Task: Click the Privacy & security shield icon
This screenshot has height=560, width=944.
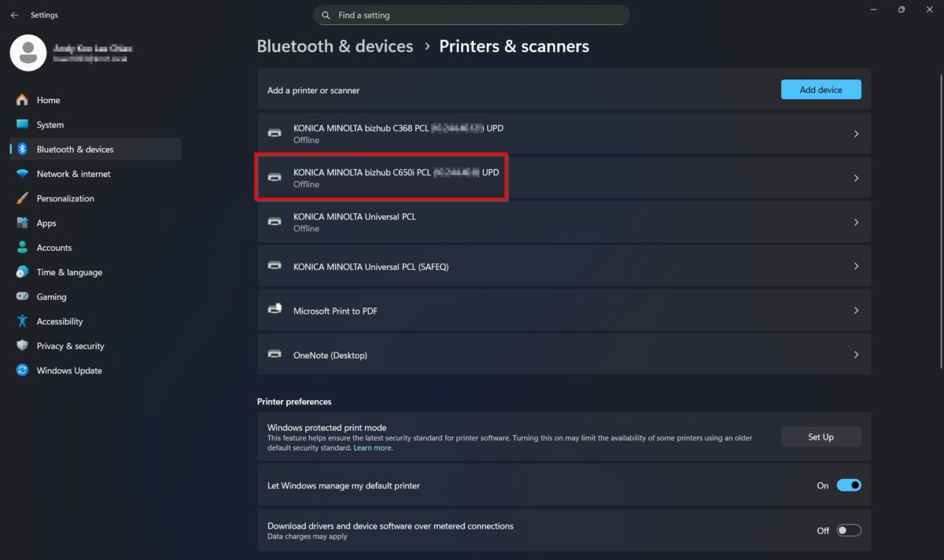Action: (x=22, y=346)
